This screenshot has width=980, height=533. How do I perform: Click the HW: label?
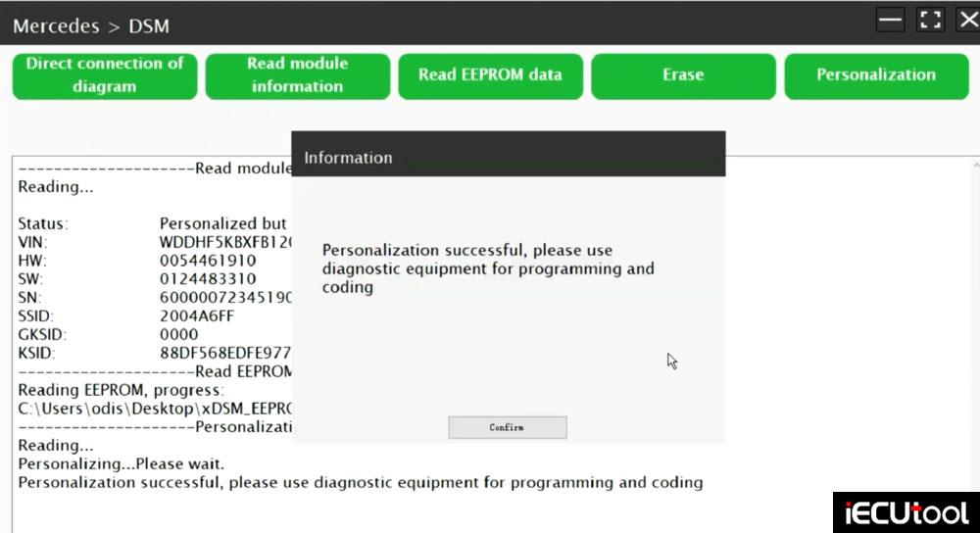click(x=32, y=261)
